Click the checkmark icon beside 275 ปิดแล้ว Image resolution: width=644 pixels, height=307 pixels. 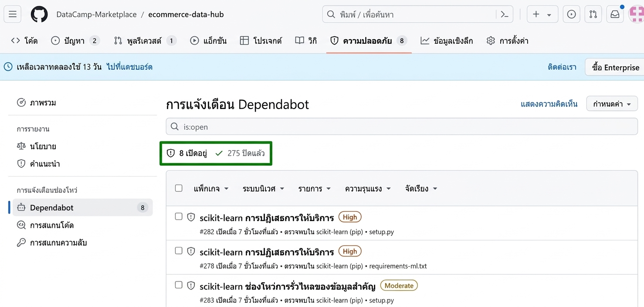[219, 153]
